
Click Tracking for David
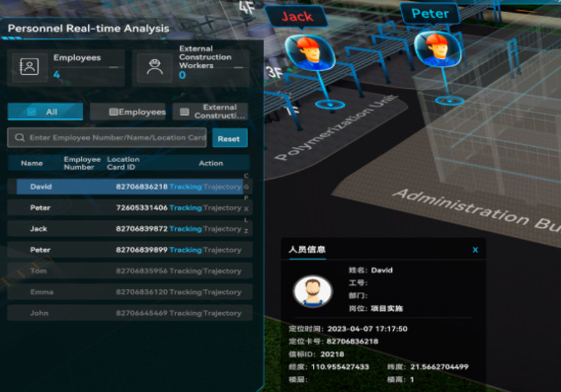point(185,187)
